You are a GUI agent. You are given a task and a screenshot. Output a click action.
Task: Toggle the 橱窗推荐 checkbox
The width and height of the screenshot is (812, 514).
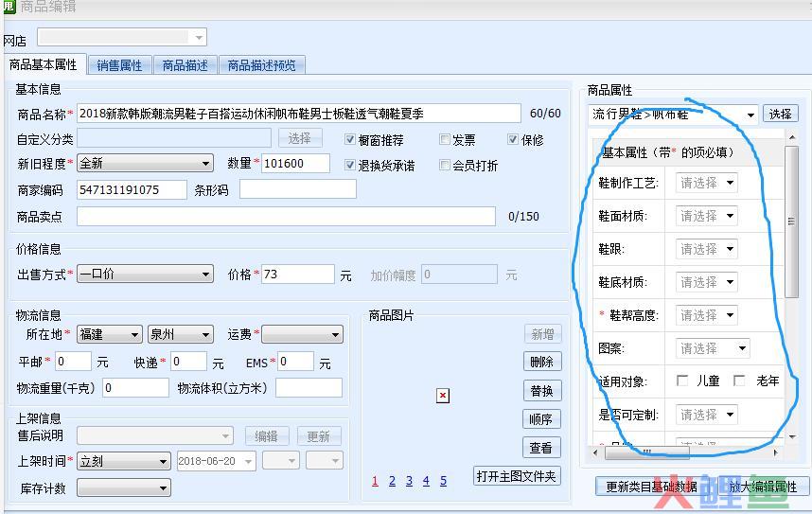[350, 139]
